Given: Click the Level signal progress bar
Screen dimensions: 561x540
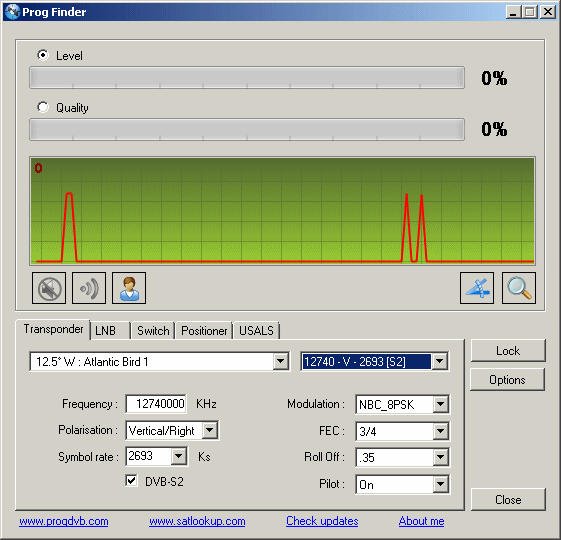Looking at the screenshot, I should (247, 77).
